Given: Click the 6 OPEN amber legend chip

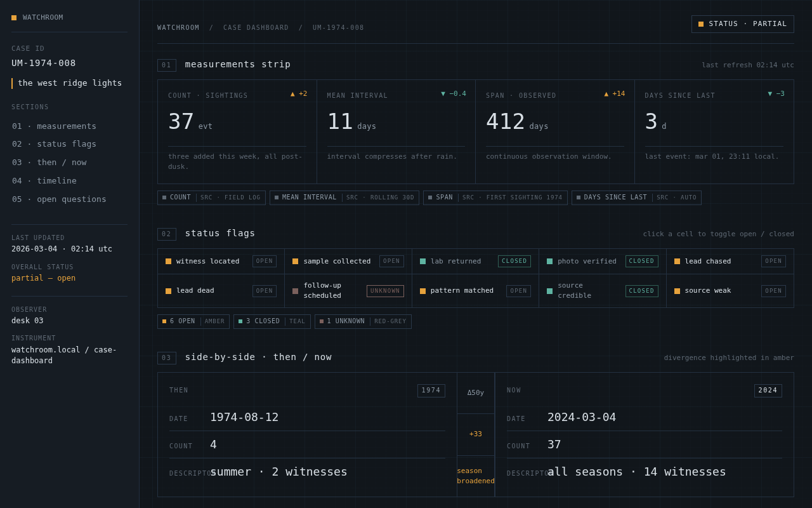Looking at the screenshot, I should pos(193,321).
